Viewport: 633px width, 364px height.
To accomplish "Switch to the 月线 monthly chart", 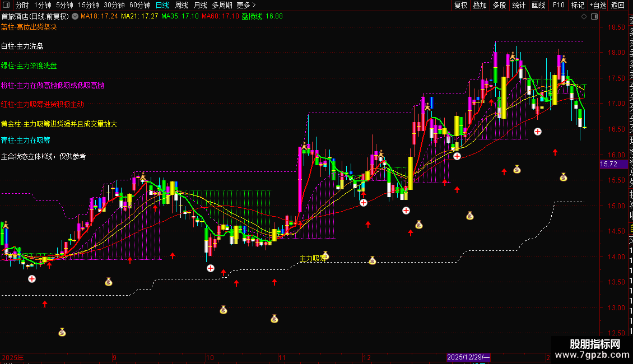I will (200, 5).
